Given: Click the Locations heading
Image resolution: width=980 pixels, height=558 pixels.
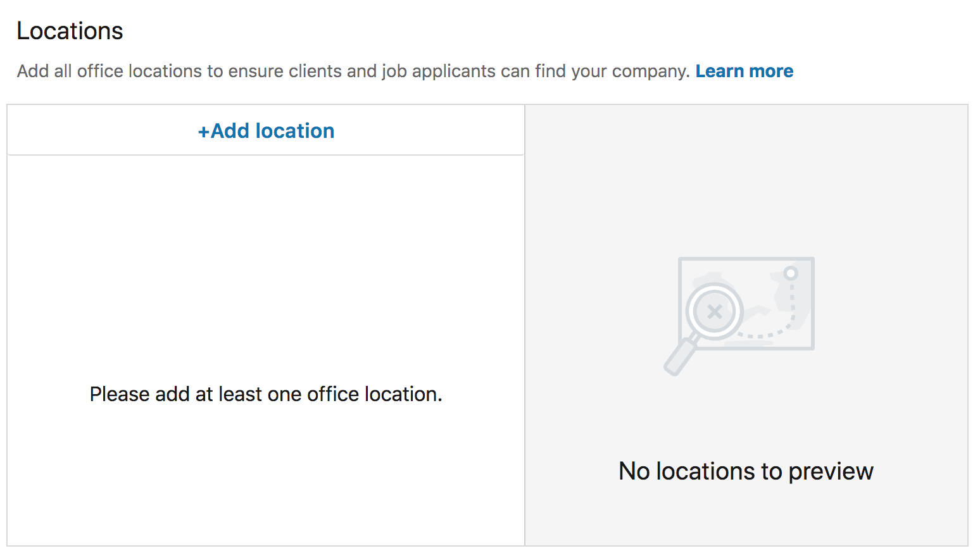Looking at the screenshot, I should pyautogui.click(x=70, y=30).
